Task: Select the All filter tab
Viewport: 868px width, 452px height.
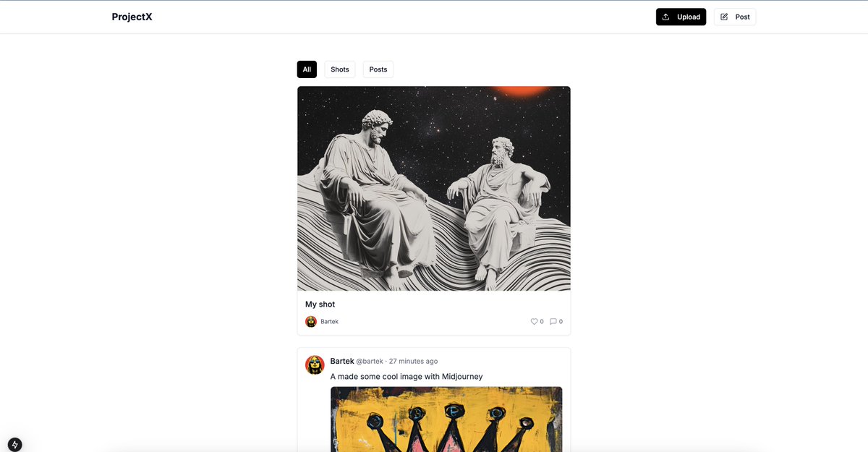Action: (x=307, y=69)
